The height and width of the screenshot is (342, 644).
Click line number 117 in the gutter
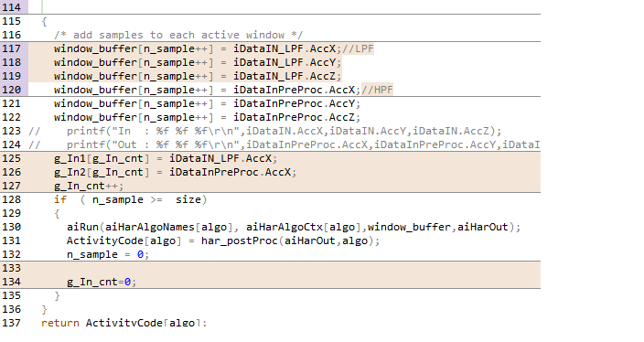[x=11, y=48]
